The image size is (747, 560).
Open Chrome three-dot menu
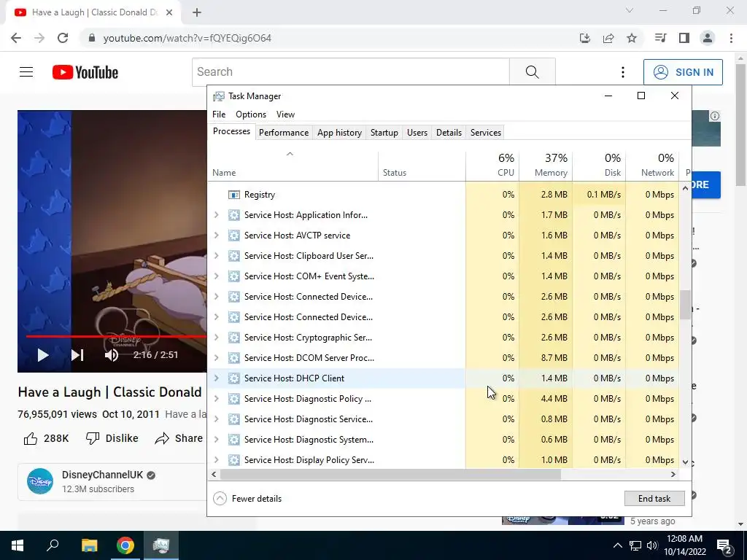(x=731, y=38)
